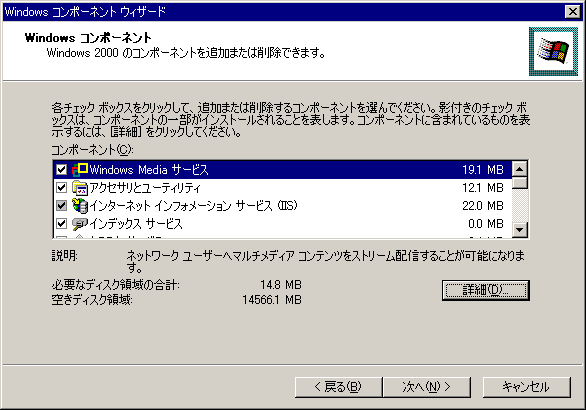The image size is (586, 410).
Task: Click the 19.1 MB size value
Action: click(483, 170)
